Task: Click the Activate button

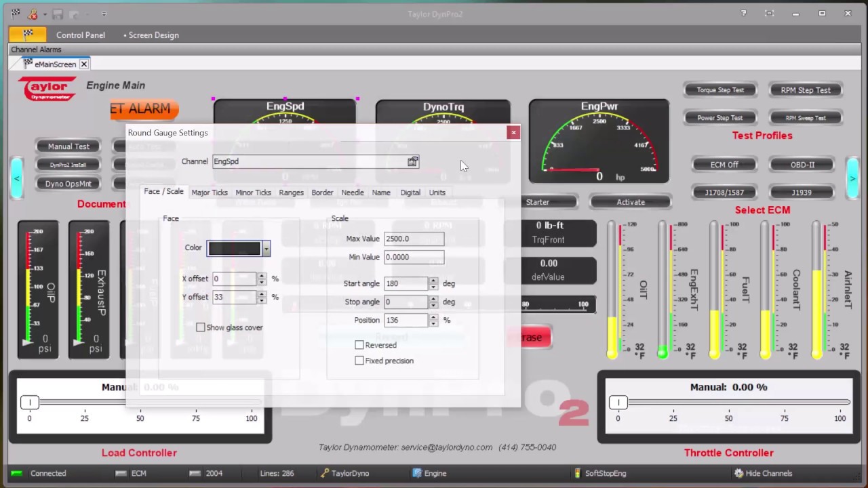Action: pyautogui.click(x=631, y=202)
